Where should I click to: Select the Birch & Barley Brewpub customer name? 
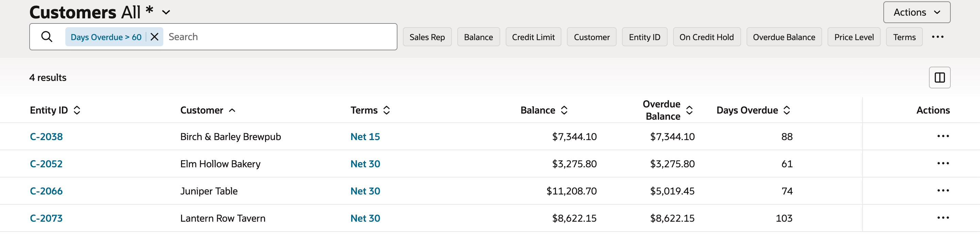231,136
